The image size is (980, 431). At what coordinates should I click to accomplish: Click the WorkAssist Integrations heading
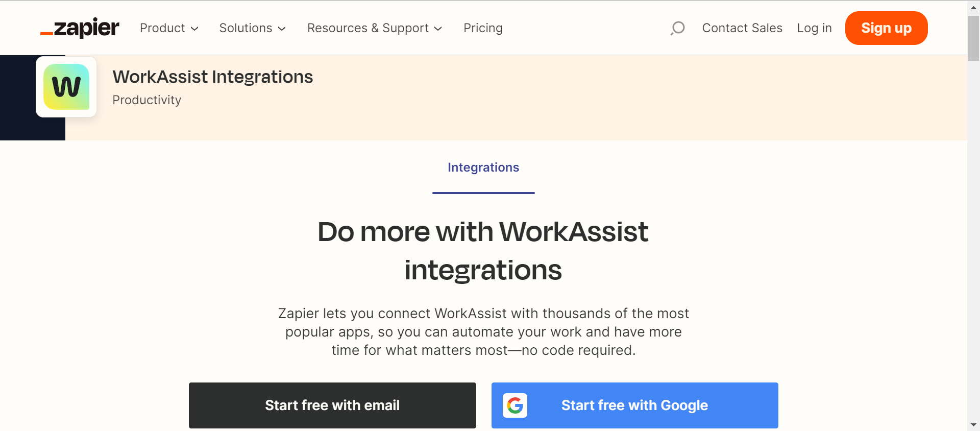(213, 77)
